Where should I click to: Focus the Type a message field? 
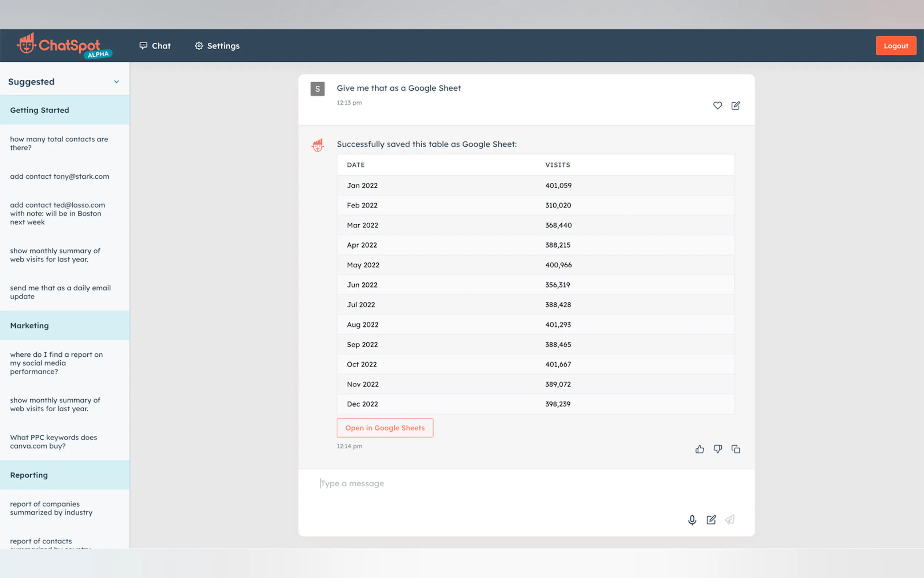(x=497, y=484)
